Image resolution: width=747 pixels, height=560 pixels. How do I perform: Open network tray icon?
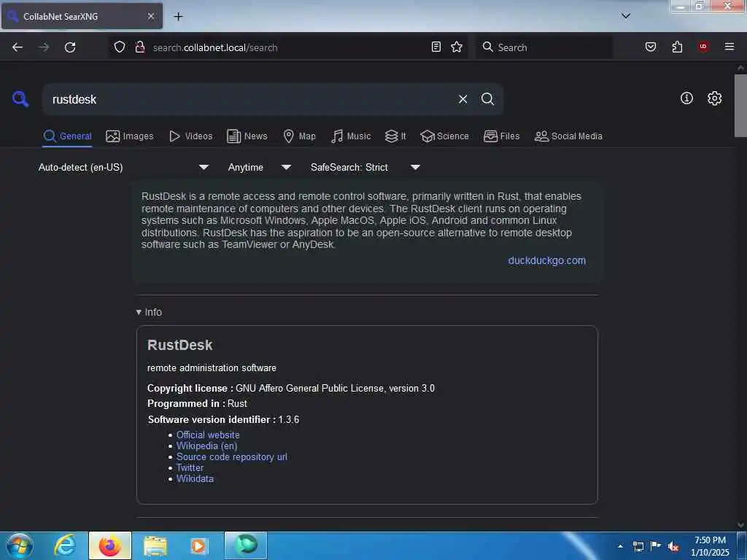pyautogui.click(x=638, y=546)
